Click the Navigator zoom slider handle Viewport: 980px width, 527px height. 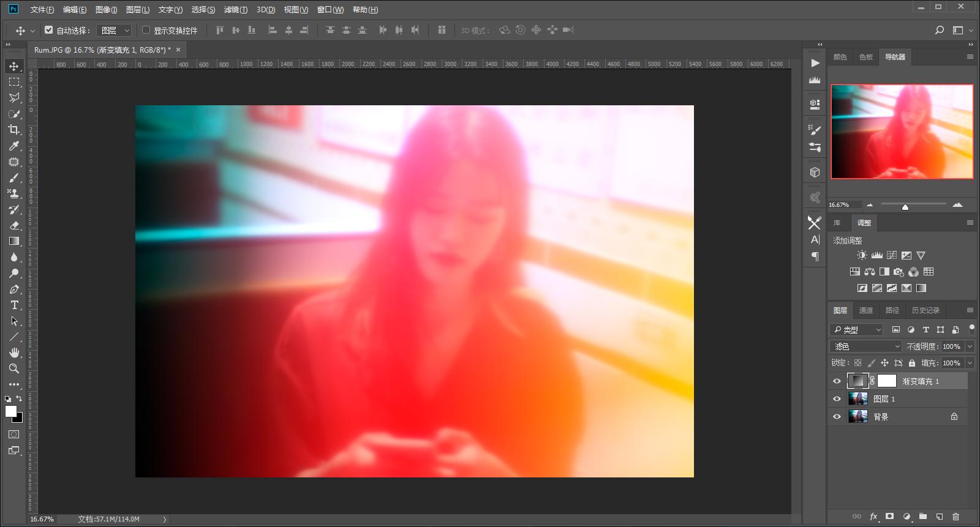(x=905, y=207)
